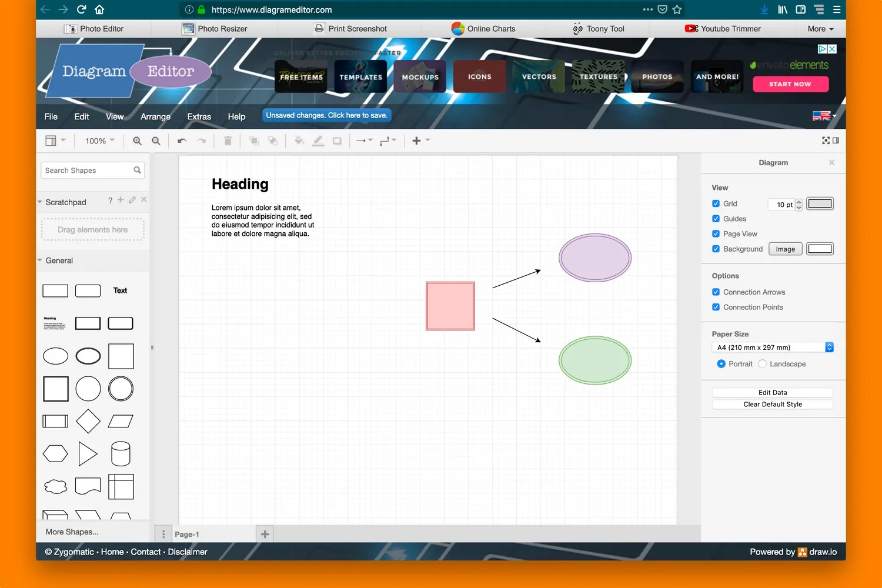Viewport: 882px width, 588px height.
Task: Select Landscape orientation
Action: pos(762,364)
